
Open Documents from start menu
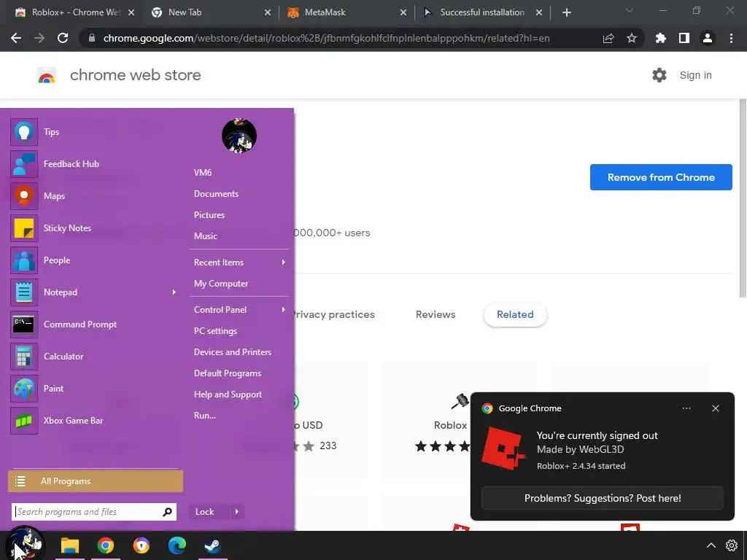pyautogui.click(x=216, y=194)
